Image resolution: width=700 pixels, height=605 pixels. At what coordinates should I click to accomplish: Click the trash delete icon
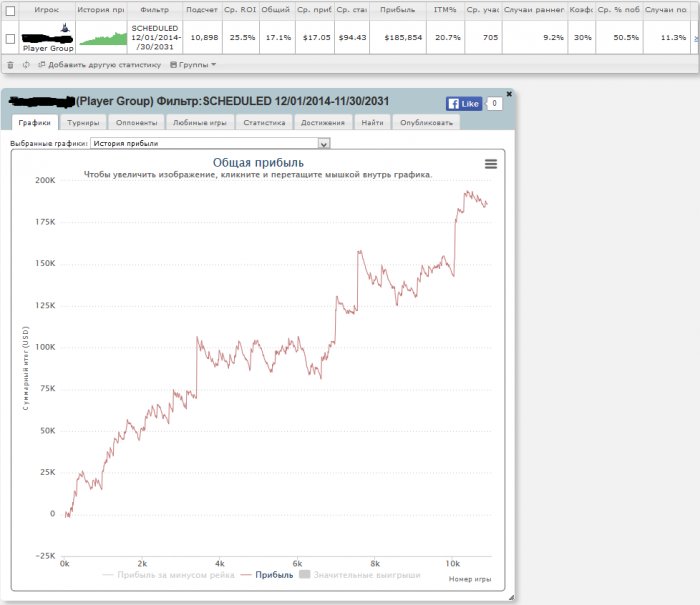[10, 64]
